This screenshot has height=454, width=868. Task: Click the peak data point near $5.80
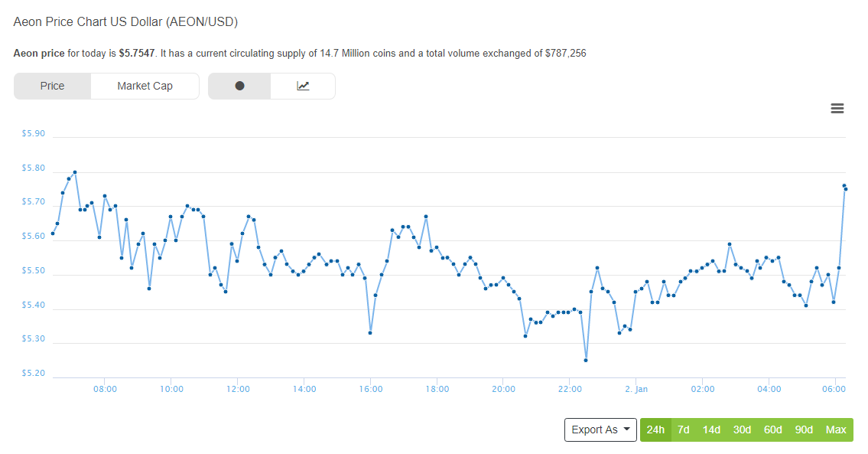point(75,171)
